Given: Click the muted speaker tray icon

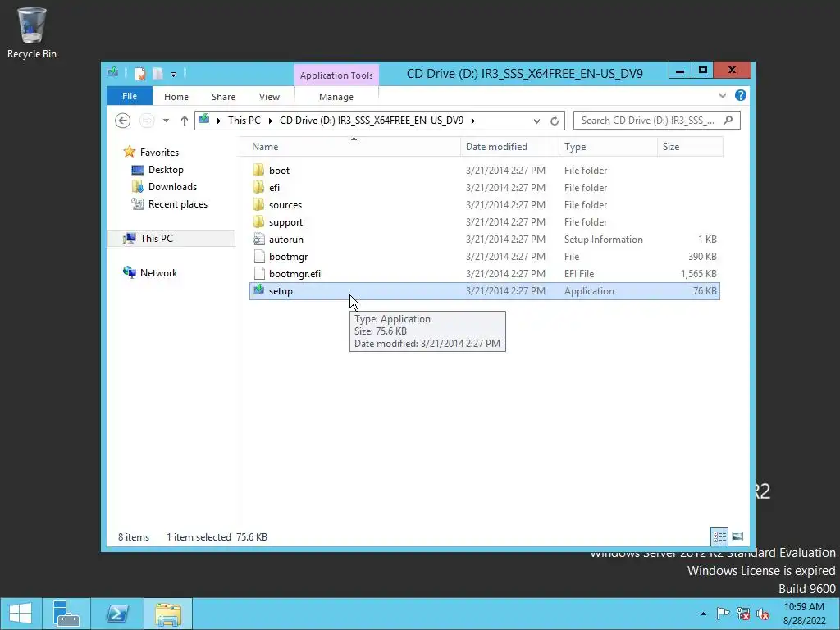Looking at the screenshot, I should 763,614.
